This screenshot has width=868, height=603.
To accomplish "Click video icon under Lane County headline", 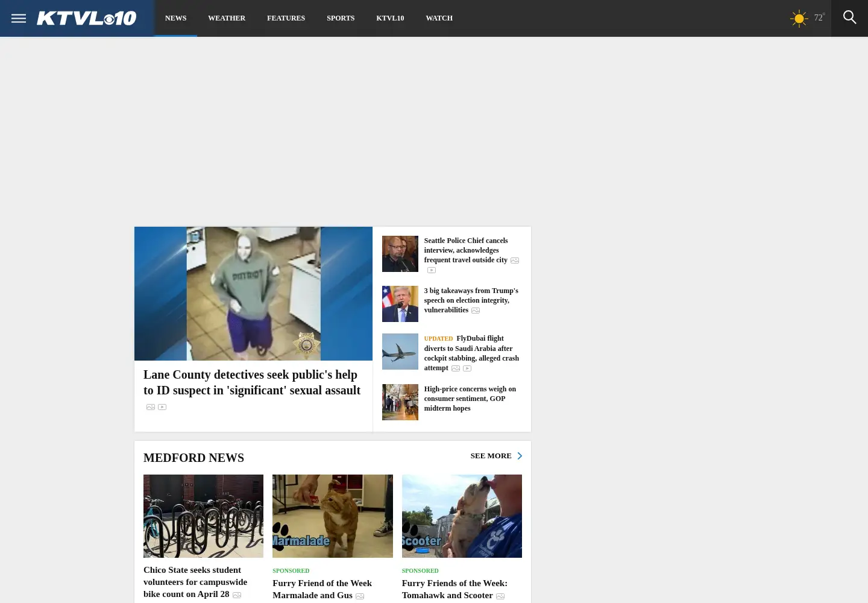I will pyautogui.click(x=162, y=407).
